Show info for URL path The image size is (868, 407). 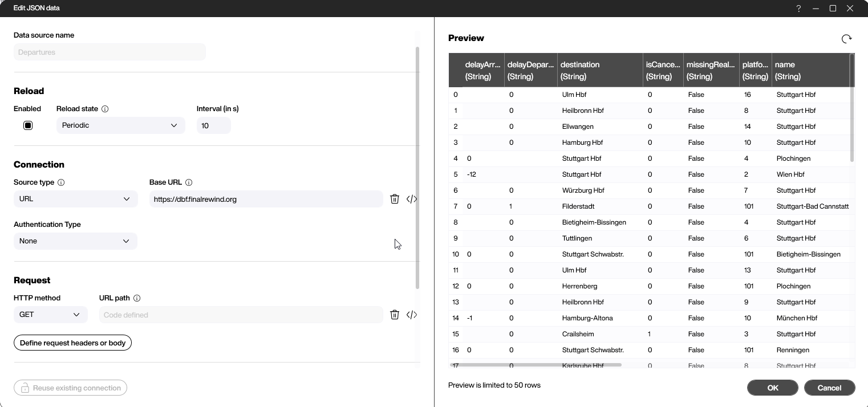[x=137, y=298]
